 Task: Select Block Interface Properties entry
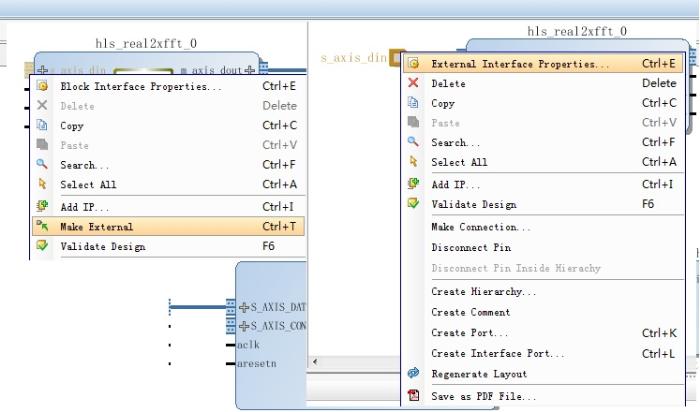(141, 87)
